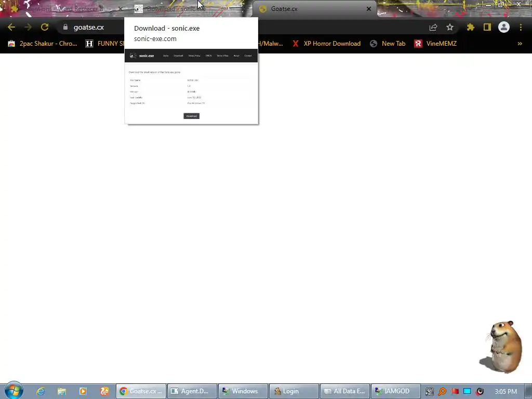The image size is (532, 399).
Task: Open the media player from the taskbar
Action: tap(83, 391)
